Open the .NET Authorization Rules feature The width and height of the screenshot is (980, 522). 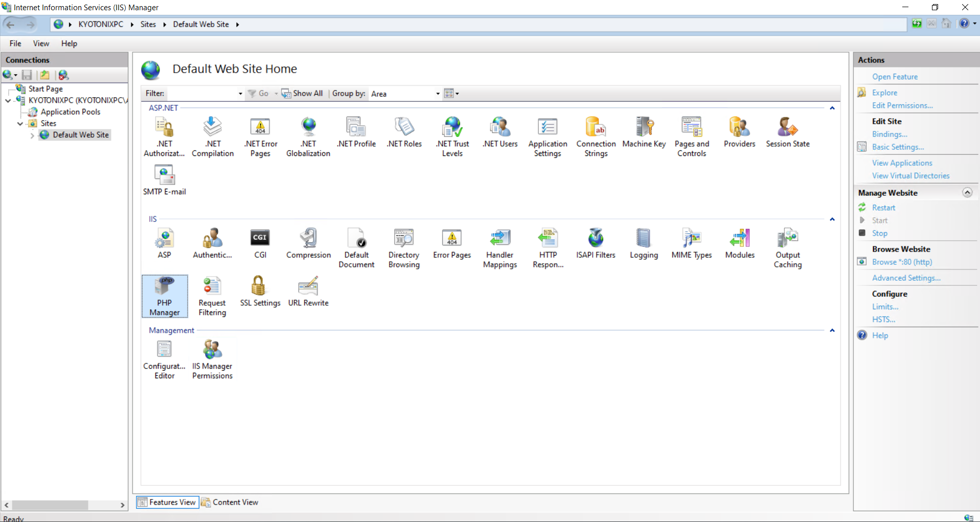[164, 137]
